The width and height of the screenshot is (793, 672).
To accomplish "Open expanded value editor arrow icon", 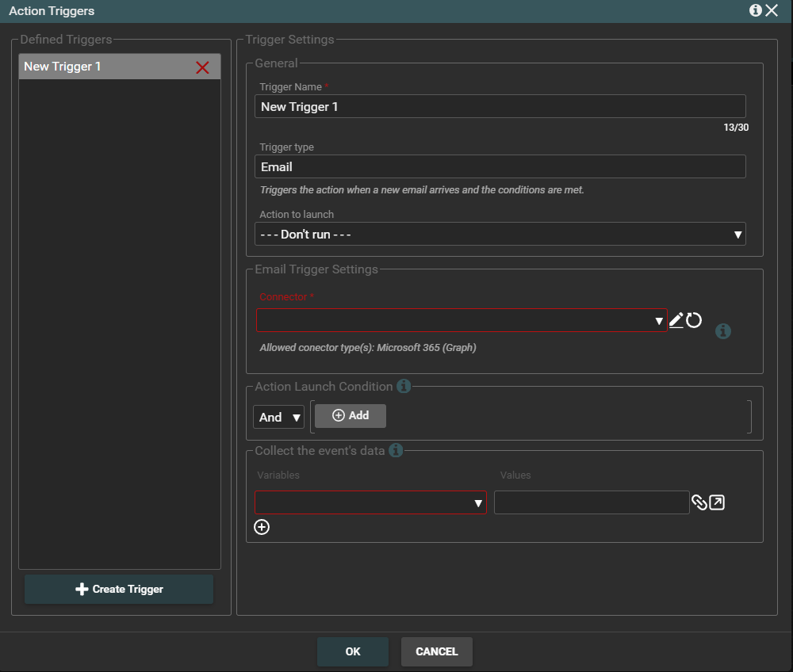I will (717, 502).
